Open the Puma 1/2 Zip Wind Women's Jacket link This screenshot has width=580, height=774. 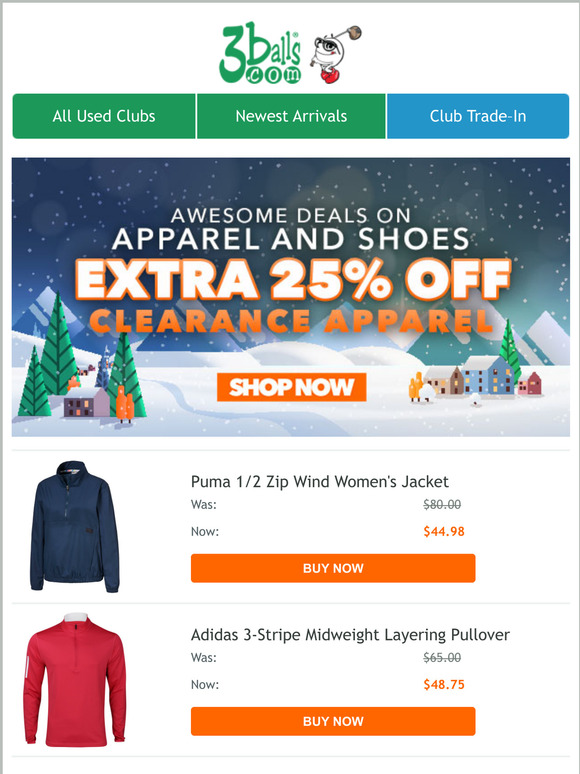[320, 481]
